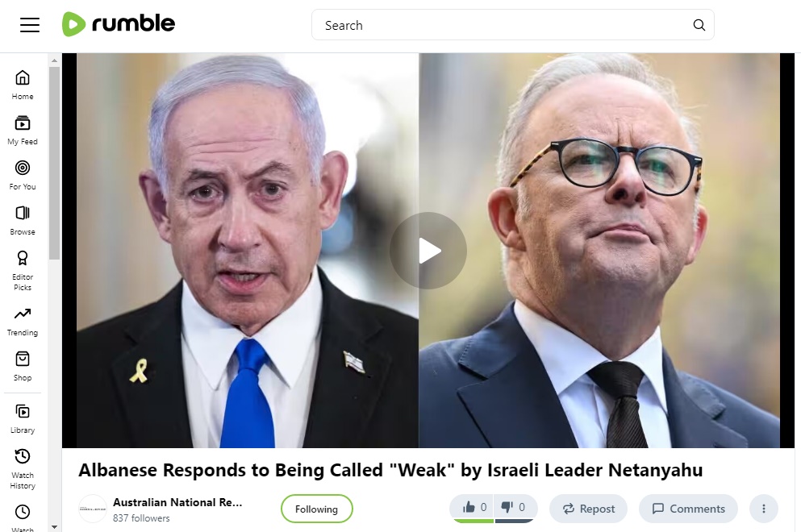The height and width of the screenshot is (532, 801).
Task: Like the video with thumbs up
Action: 472,508
